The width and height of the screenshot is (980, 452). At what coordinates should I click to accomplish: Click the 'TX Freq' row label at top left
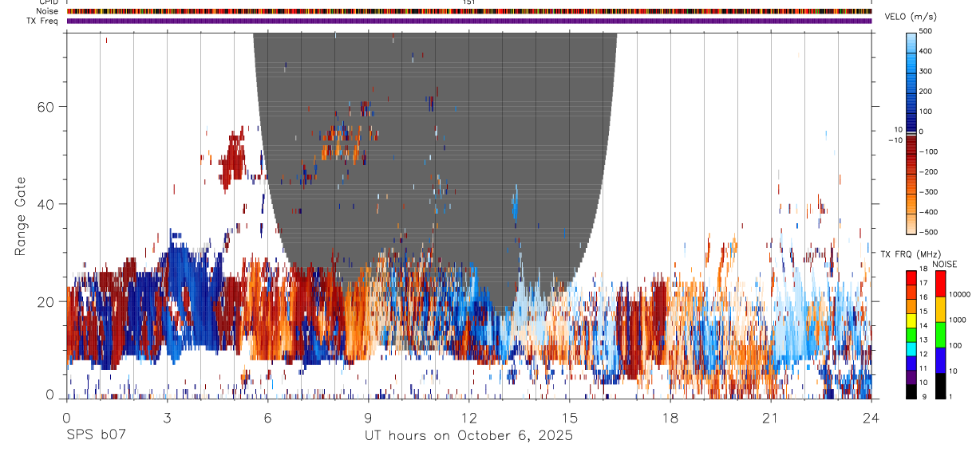[42, 21]
